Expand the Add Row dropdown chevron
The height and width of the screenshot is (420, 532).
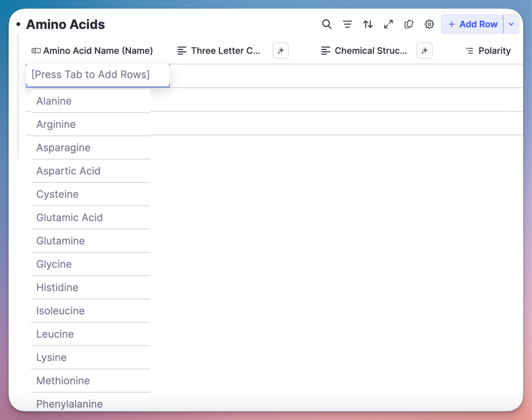pyautogui.click(x=511, y=24)
